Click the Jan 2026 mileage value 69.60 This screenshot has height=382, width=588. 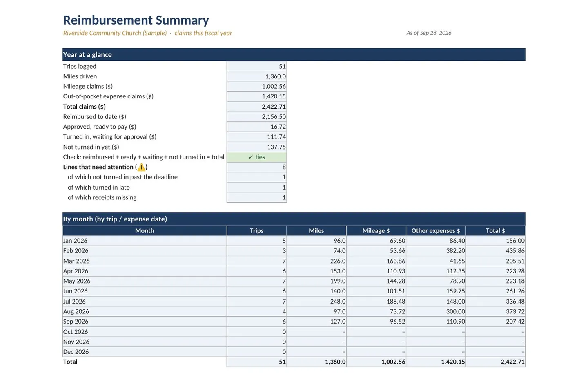tap(376, 241)
